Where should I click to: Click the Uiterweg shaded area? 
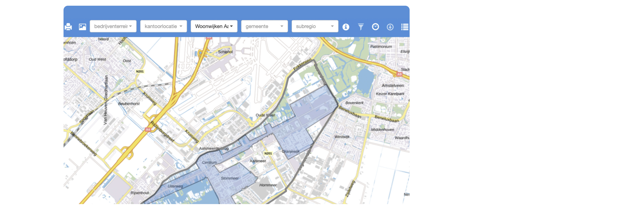pos(175,186)
